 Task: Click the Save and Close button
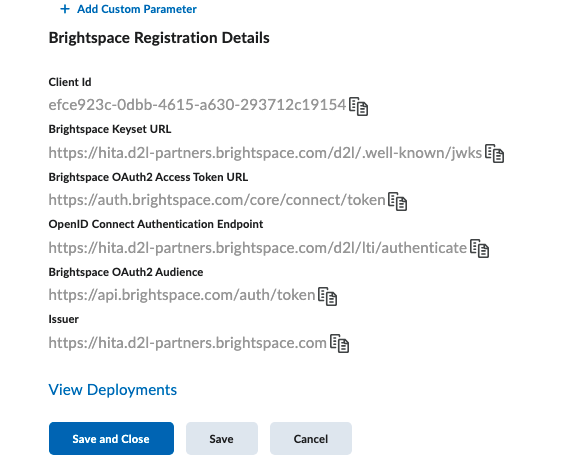coord(111,438)
